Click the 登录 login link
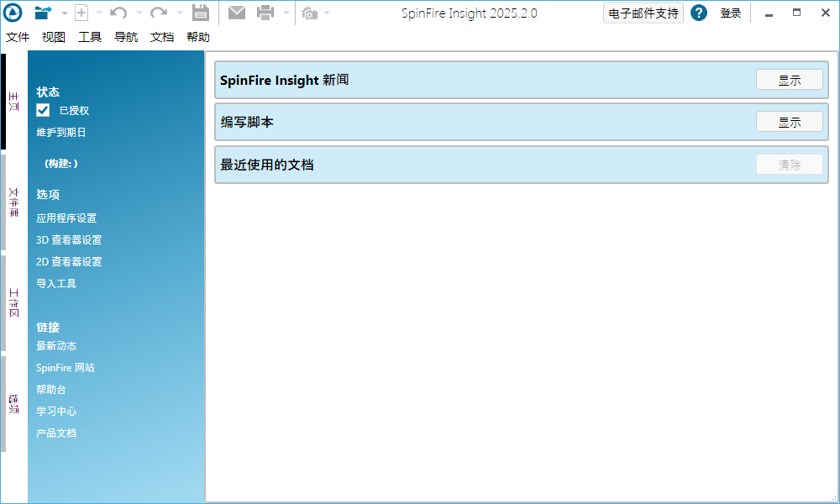840x504 pixels. click(x=731, y=13)
